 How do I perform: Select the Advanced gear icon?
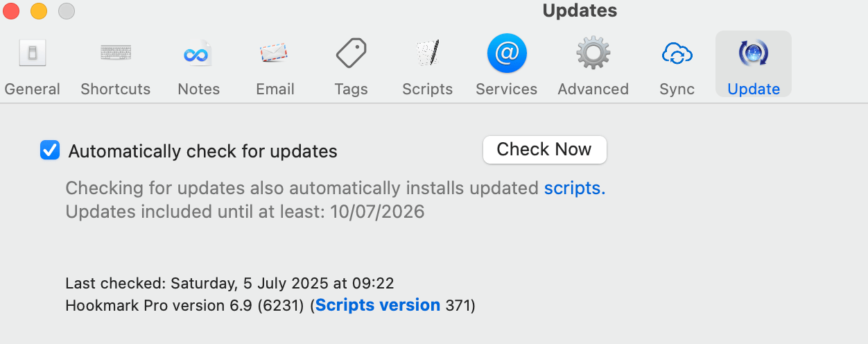[x=593, y=53]
